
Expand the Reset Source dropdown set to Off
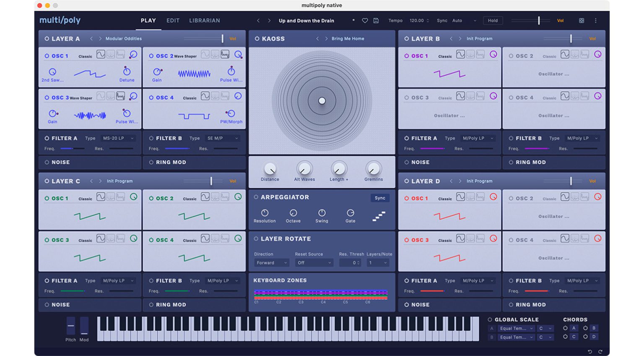[314, 262]
